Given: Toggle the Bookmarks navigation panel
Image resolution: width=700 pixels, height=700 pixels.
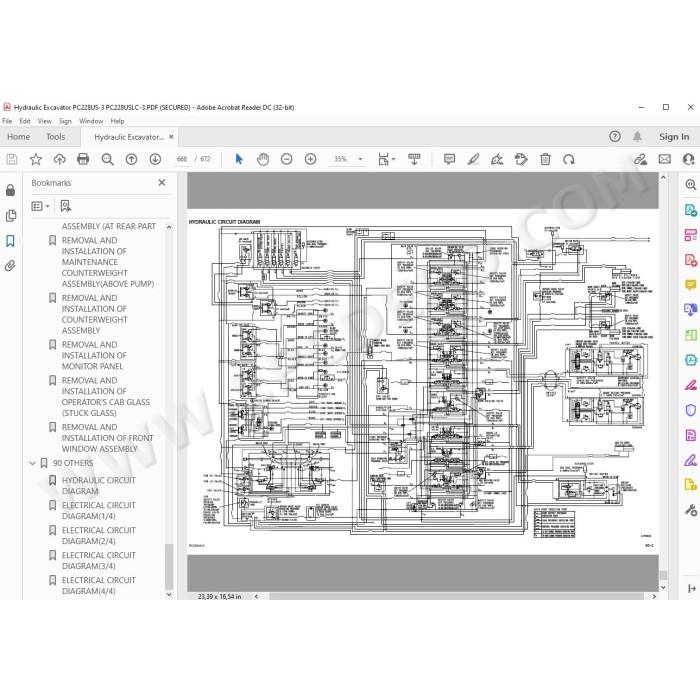Looking at the screenshot, I should pyautogui.click(x=10, y=241).
